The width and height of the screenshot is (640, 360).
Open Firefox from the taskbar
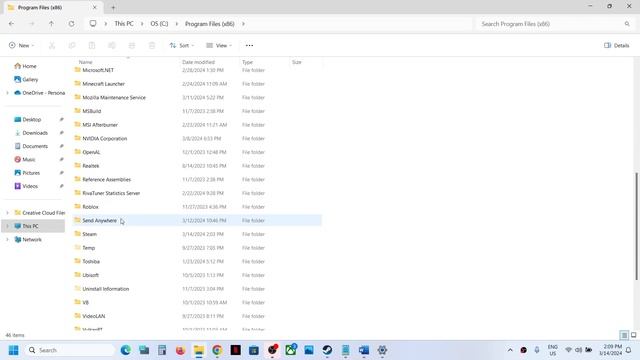click(180, 350)
